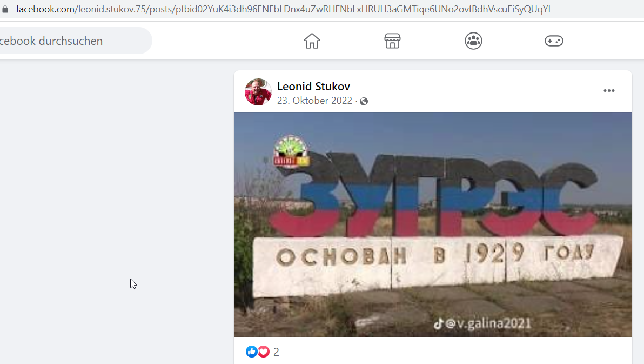
Task: Open the Groups icon in top navigation
Action: (x=473, y=41)
